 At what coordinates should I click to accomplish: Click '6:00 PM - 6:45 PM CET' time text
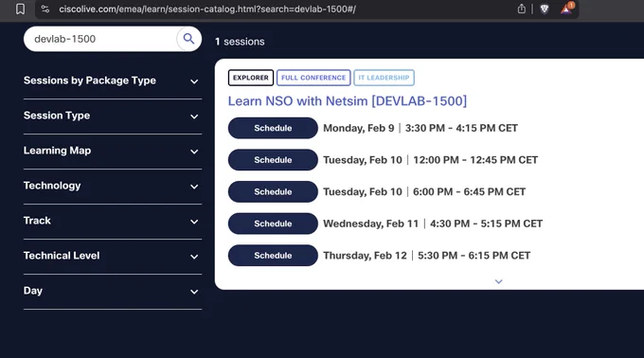tap(469, 191)
